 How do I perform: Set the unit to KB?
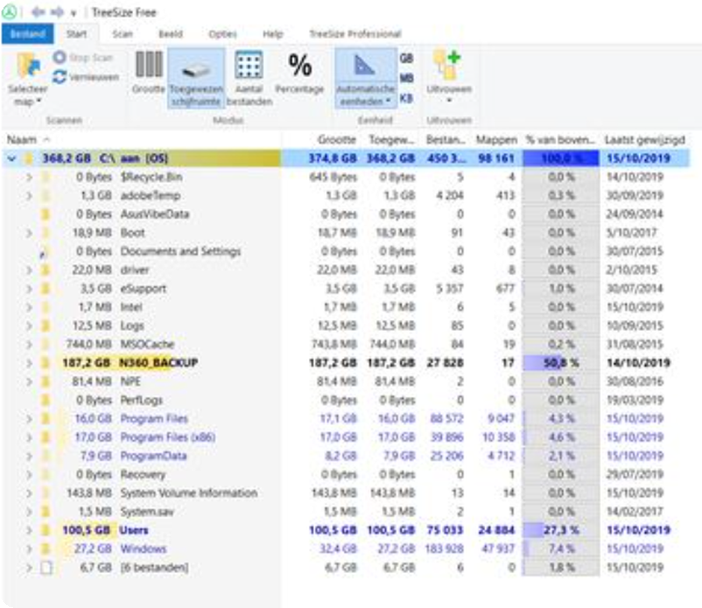(407, 98)
